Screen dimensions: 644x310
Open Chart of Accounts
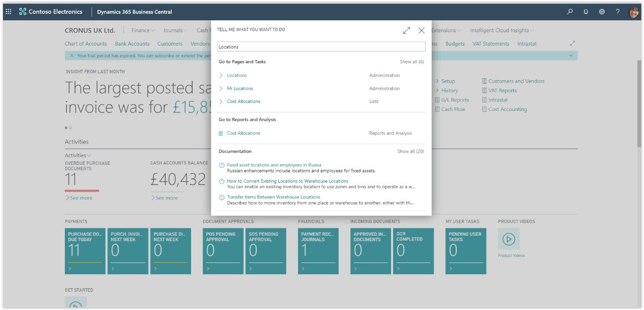(86, 44)
